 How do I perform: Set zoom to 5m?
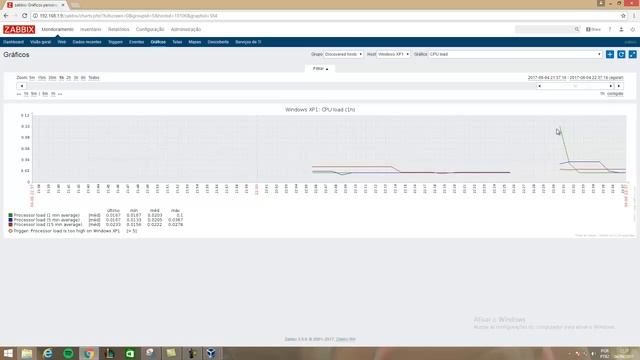(32, 78)
